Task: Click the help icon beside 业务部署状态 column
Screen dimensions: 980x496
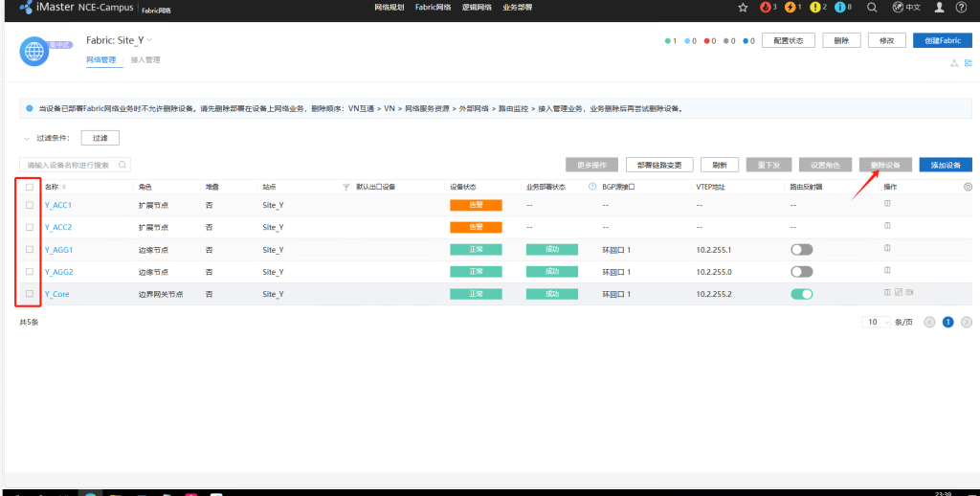Action: click(x=592, y=187)
